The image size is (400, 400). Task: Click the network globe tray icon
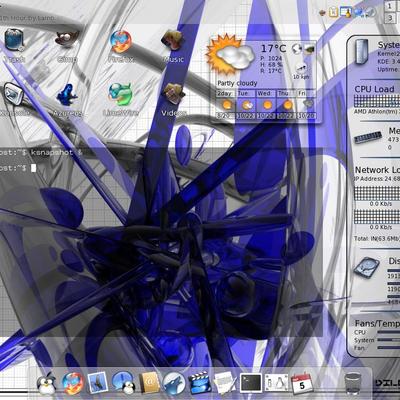pos(358,13)
